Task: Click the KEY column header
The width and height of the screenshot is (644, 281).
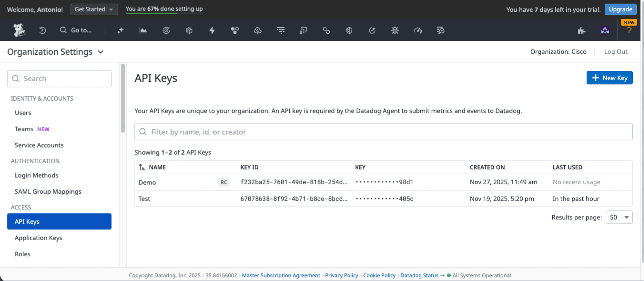Action: (360, 167)
